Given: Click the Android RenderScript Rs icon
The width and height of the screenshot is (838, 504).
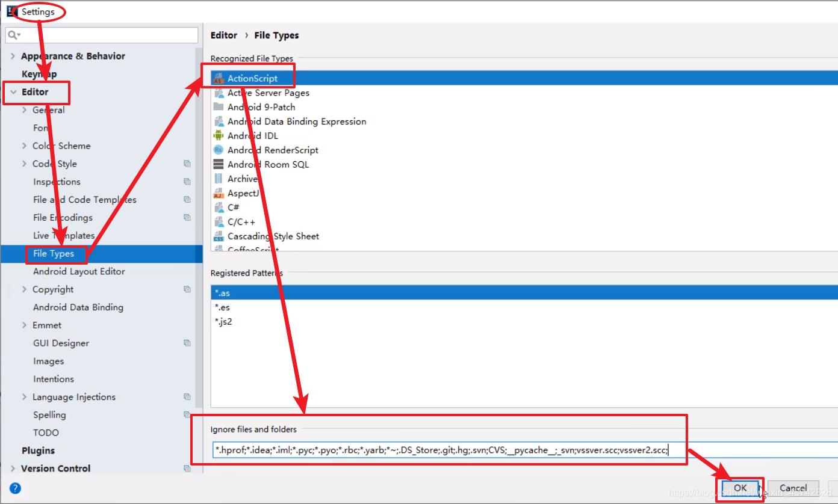Looking at the screenshot, I should click(219, 150).
